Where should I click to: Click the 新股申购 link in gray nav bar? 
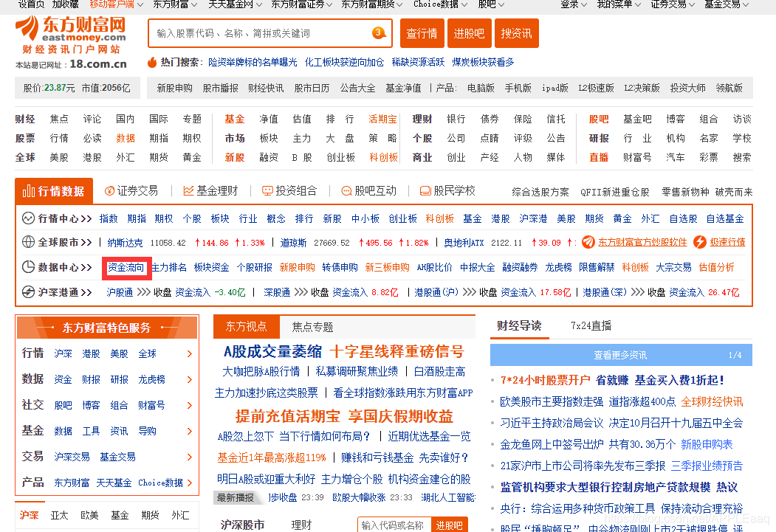[174, 88]
